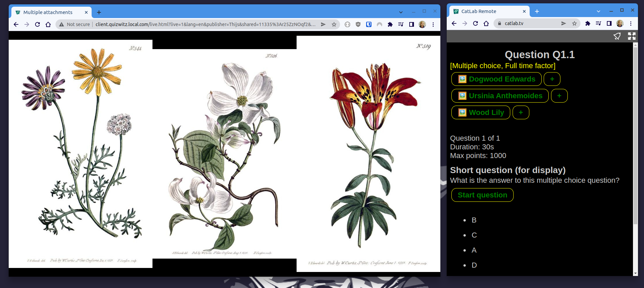
Task: Go back in the Multiple attachments window
Action: [16, 24]
